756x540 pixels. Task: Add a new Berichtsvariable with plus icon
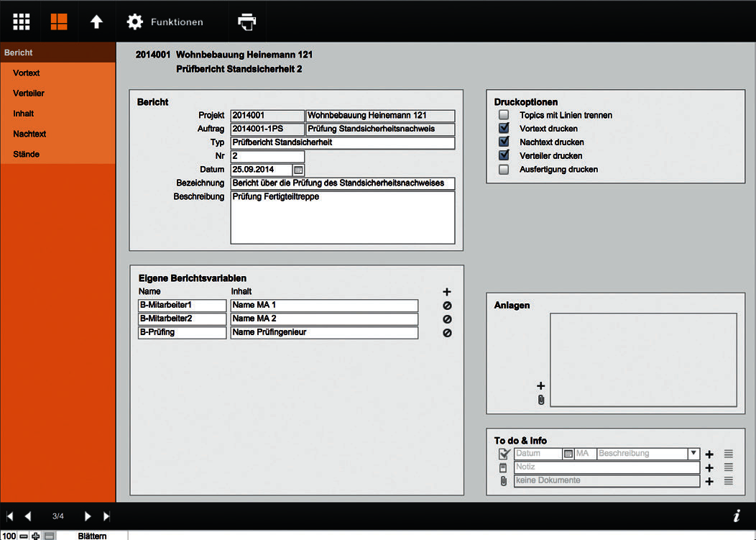tap(447, 292)
